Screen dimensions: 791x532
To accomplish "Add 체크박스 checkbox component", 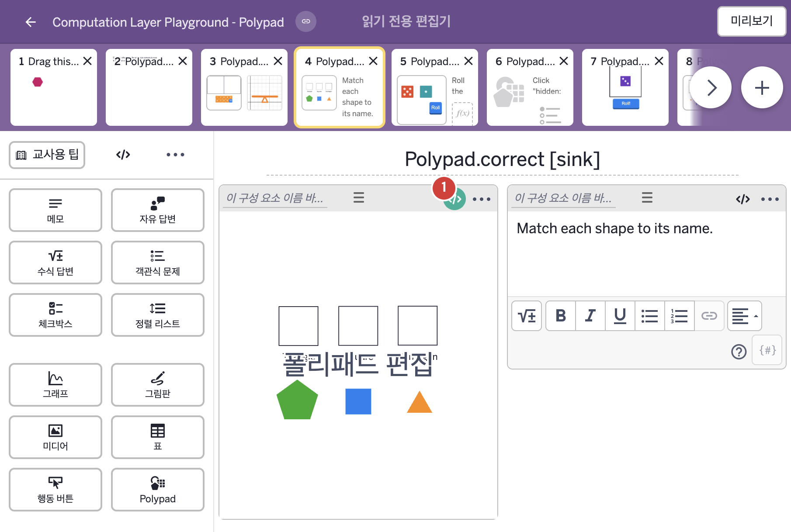I will click(56, 315).
